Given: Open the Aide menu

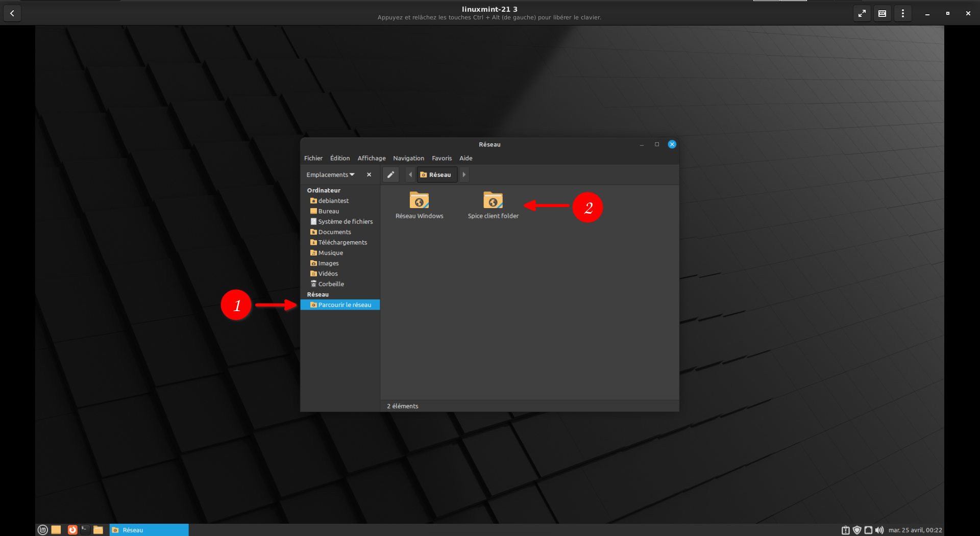Looking at the screenshot, I should coord(465,158).
